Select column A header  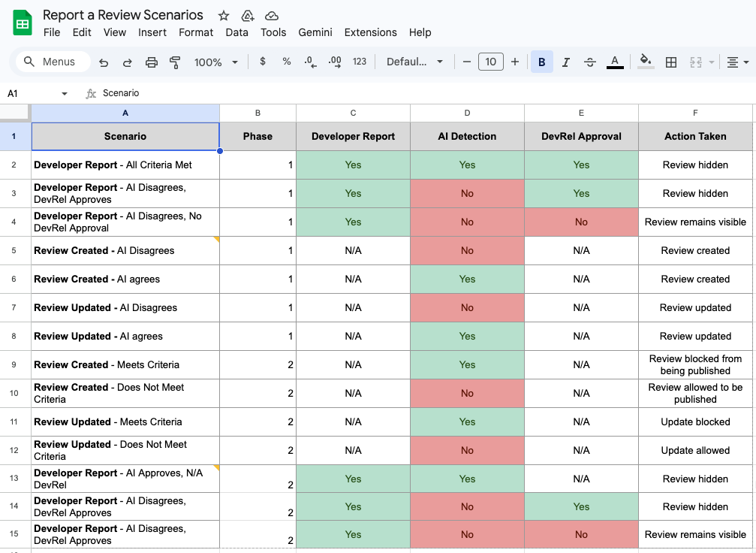pyautogui.click(x=125, y=113)
